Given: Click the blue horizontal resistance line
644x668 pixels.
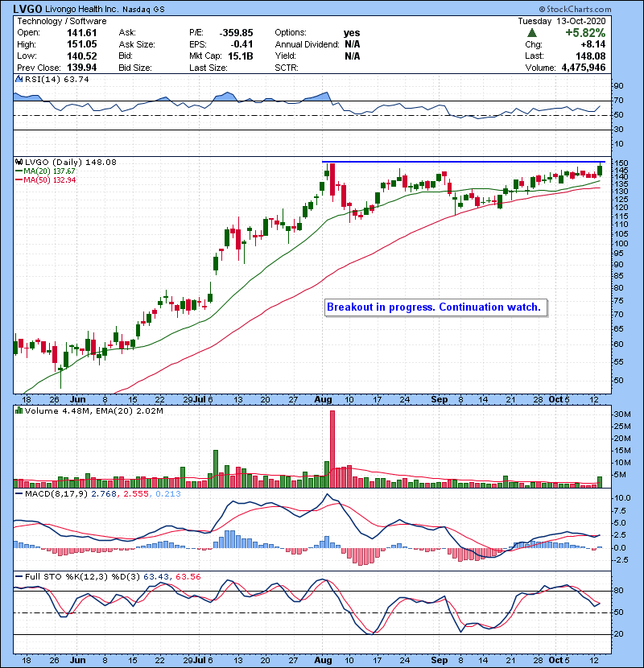Looking at the screenshot, I should point(464,162).
